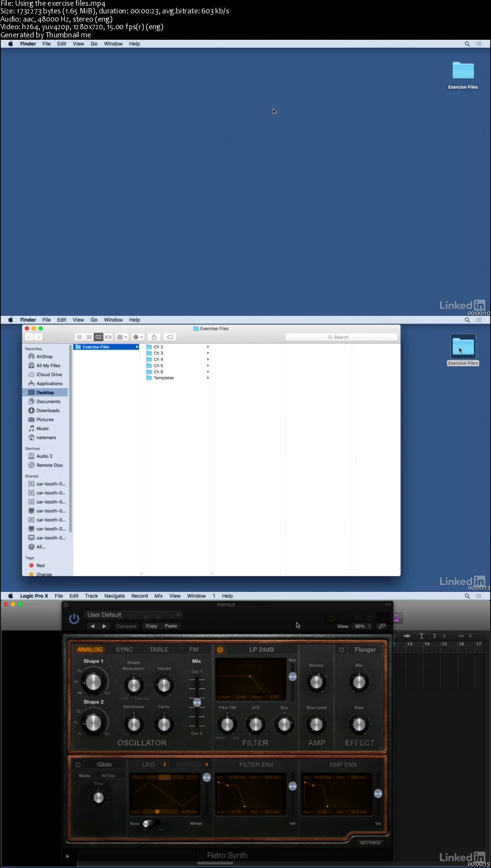Viewport: 491px width, 868px height.
Task: Click the Finder window Forward arrow
Action: pos(38,337)
